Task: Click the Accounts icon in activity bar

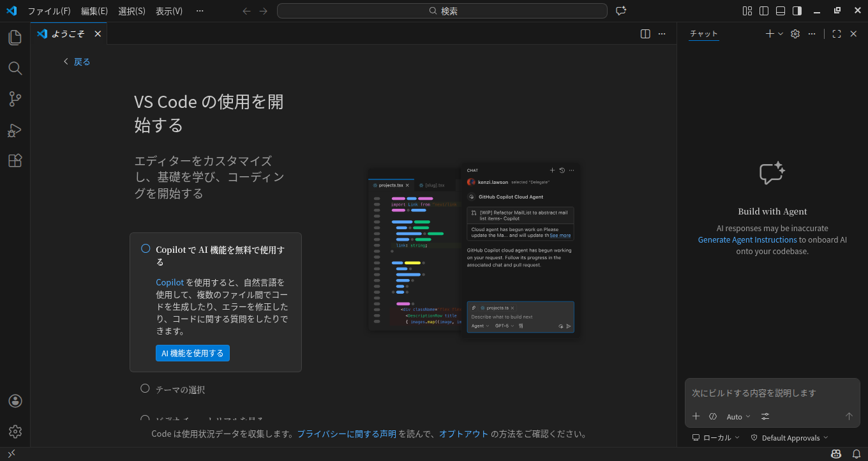Action: 15,401
